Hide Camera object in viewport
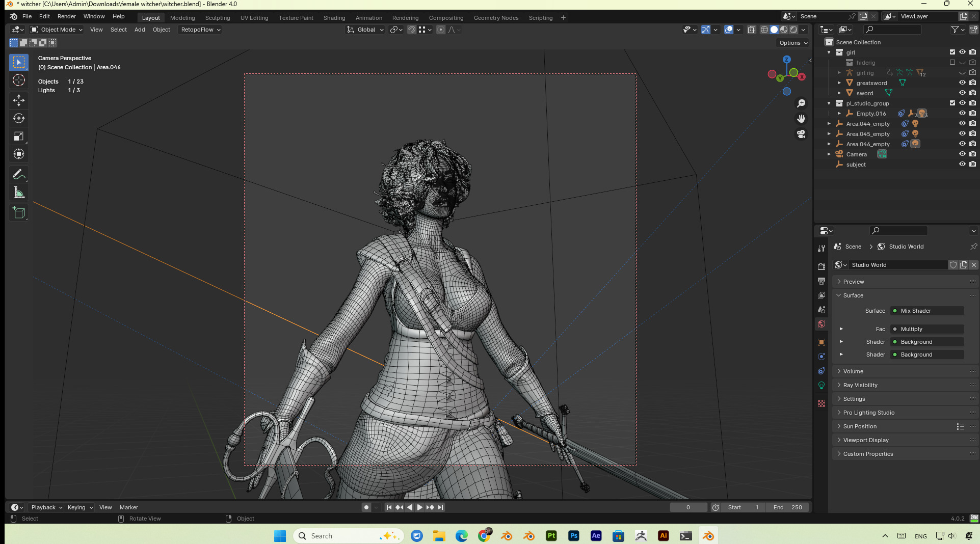Viewport: 980px width, 544px height. 962,154
